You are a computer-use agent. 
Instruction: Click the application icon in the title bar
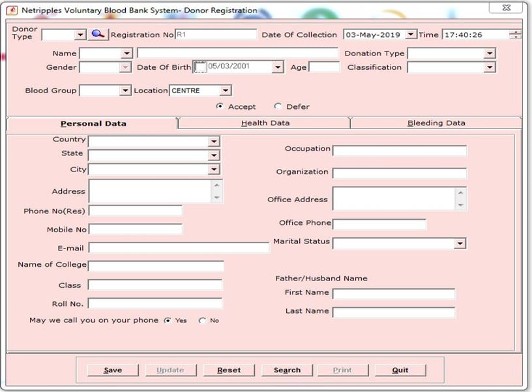[x=12, y=10]
